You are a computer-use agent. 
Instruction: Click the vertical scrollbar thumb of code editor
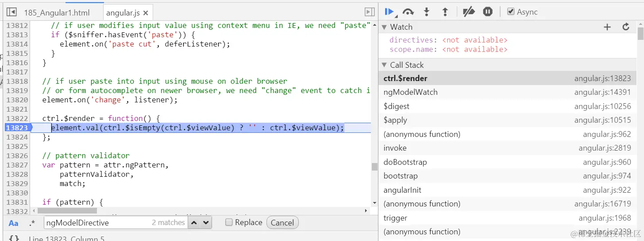click(374, 167)
